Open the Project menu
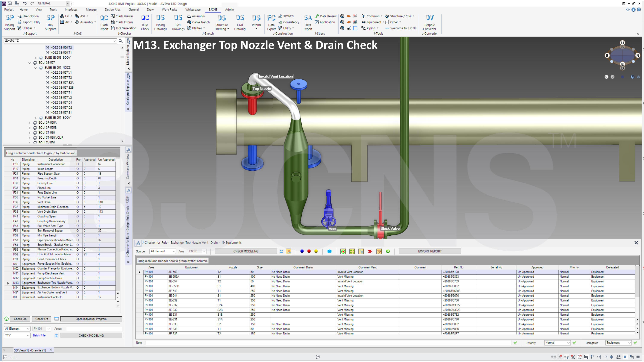Viewport: 644px width, 362px height. (9, 9)
